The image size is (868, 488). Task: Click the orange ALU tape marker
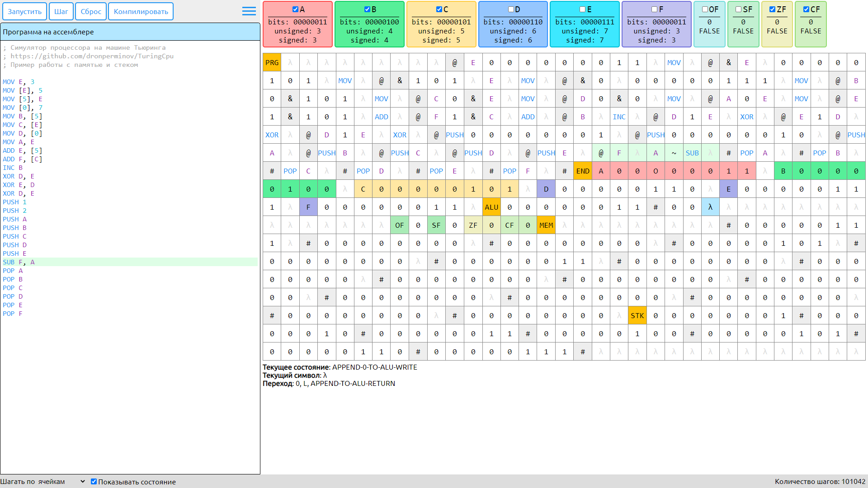(491, 207)
